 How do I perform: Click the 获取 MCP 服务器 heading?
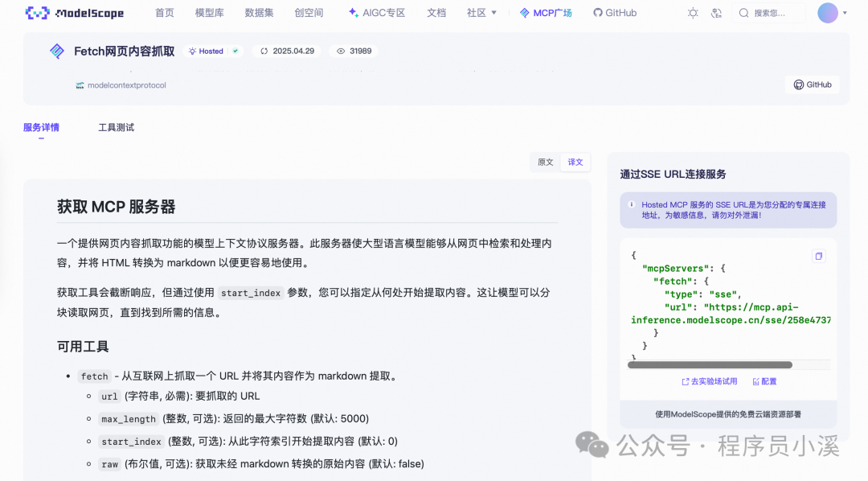(x=117, y=207)
